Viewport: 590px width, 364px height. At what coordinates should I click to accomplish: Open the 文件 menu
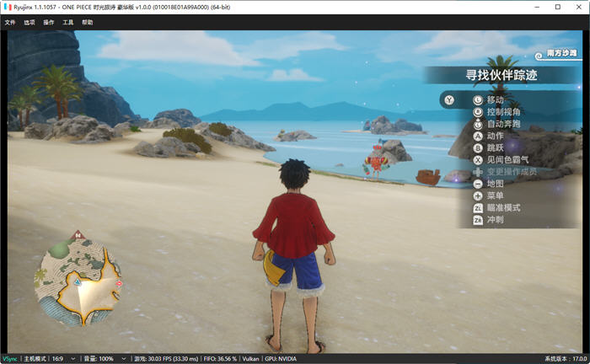click(10, 22)
